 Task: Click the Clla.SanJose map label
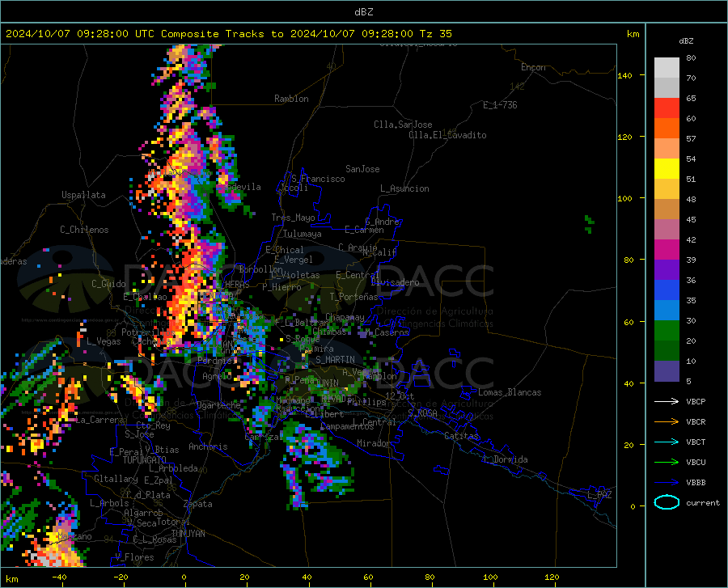[403, 125]
